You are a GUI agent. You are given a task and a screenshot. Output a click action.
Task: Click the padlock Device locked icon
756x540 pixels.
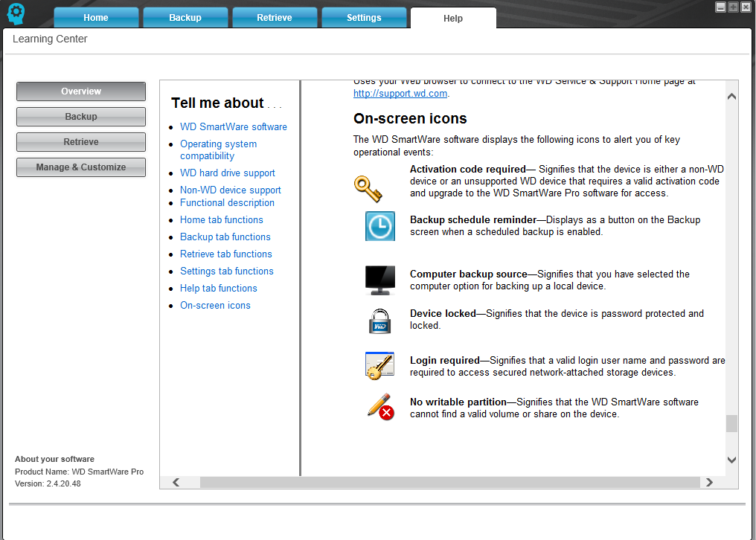click(380, 321)
